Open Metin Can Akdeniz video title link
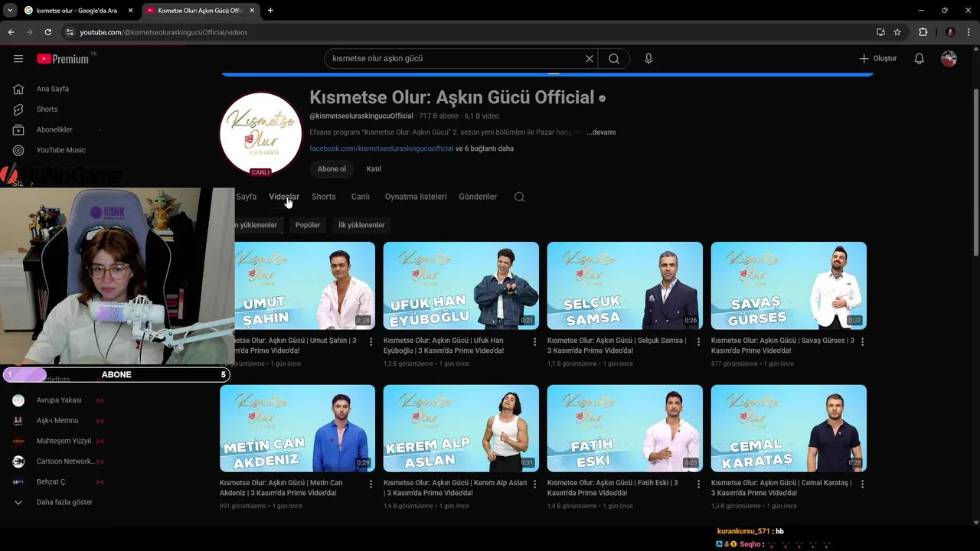Image resolution: width=980 pixels, height=551 pixels. tap(281, 487)
